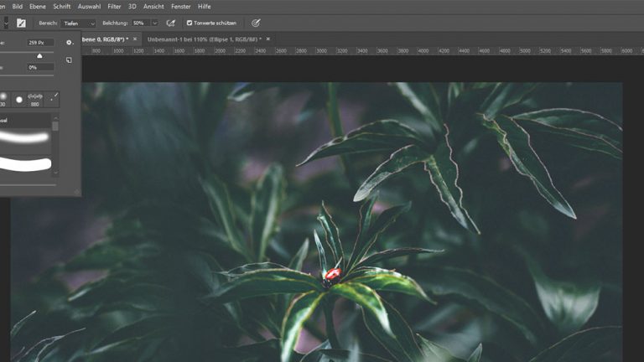
Task: Toggle the Tonwerte schützen checkbox
Action: click(x=190, y=23)
